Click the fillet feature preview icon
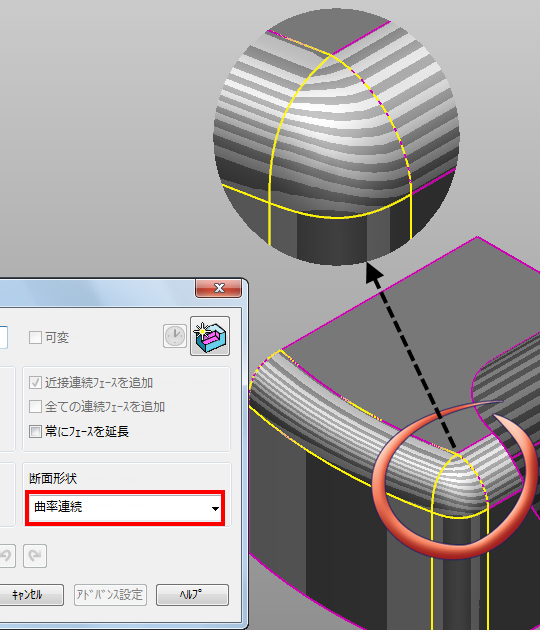The height and width of the screenshot is (630, 540). pos(210,336)
